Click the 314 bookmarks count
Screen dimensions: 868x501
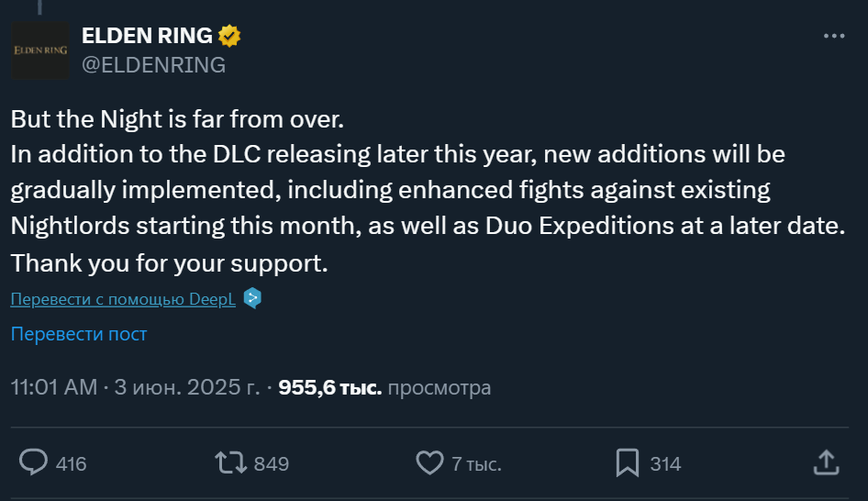click(665, 463)
